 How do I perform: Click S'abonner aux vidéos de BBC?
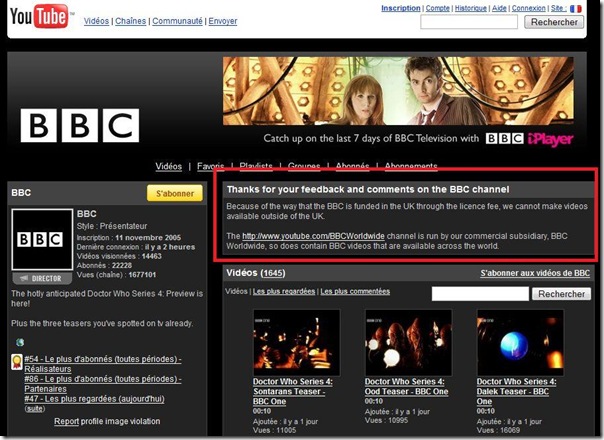pyautogui.click(x=535, y=273)
